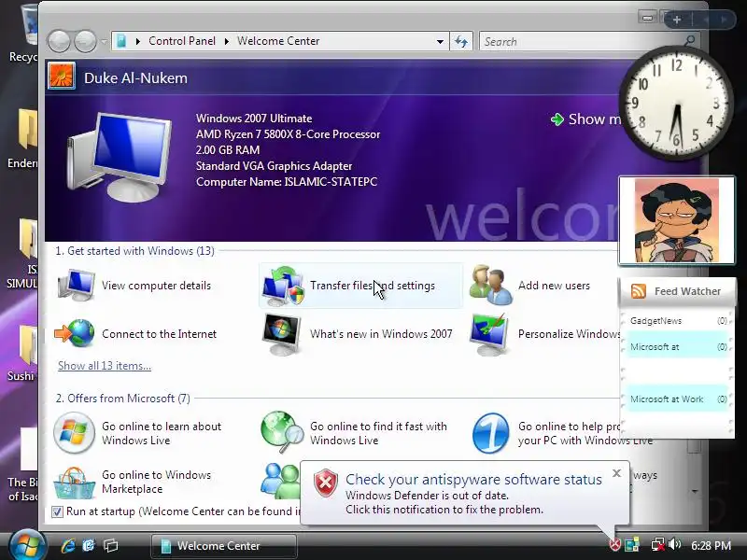Expand arrow before Welcome Center breadcrumb
The image size is (747, 560).
coord(226,41)
